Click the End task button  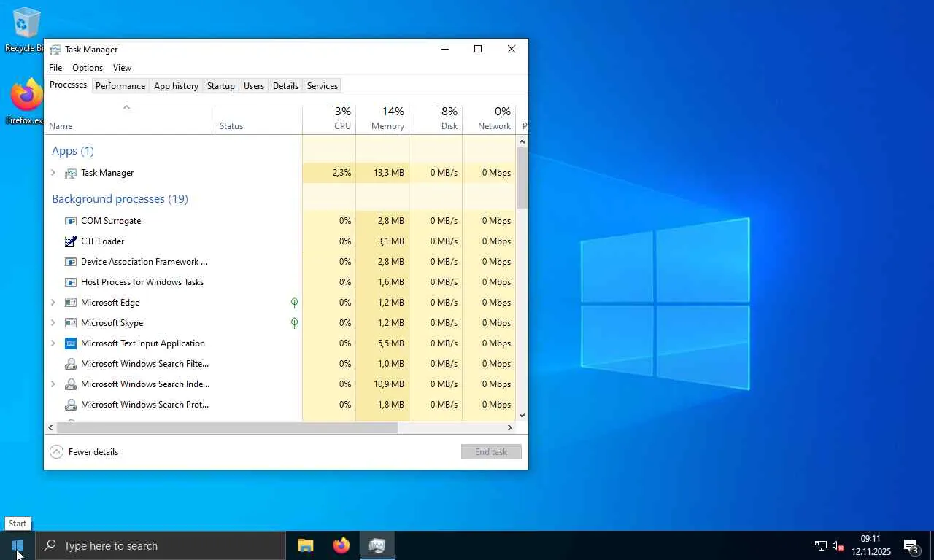491,452
